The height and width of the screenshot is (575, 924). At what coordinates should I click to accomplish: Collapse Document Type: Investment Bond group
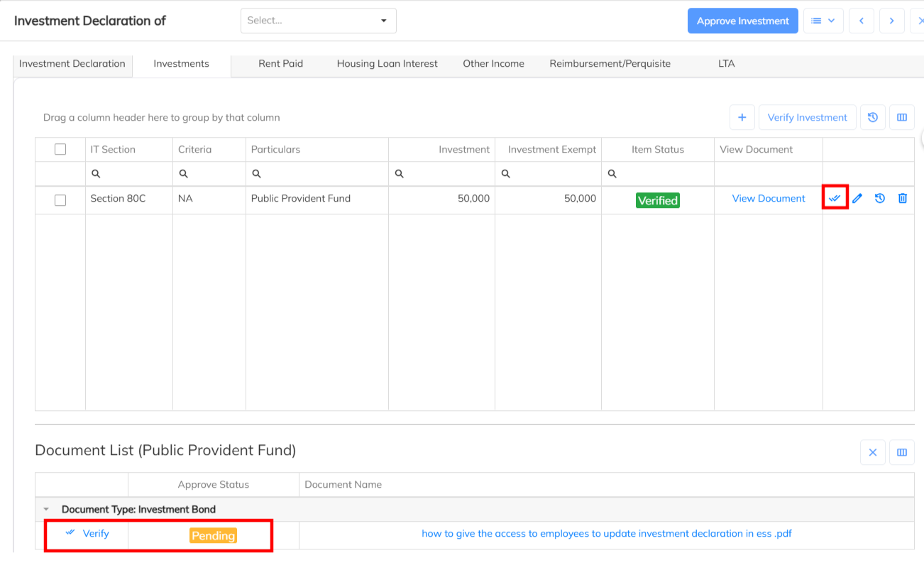point(47,510)
